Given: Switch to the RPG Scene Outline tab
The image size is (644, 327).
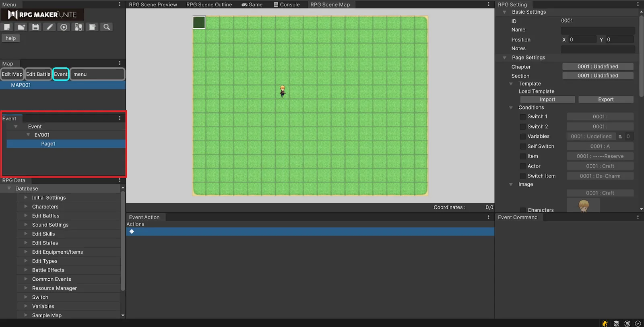Looking at the screenshot, I should [x=209, y=4].
